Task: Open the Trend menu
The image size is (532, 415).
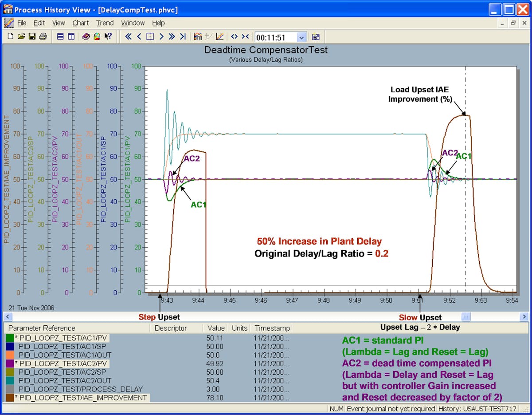Action: pyautogui.click(x=105, y=23)
